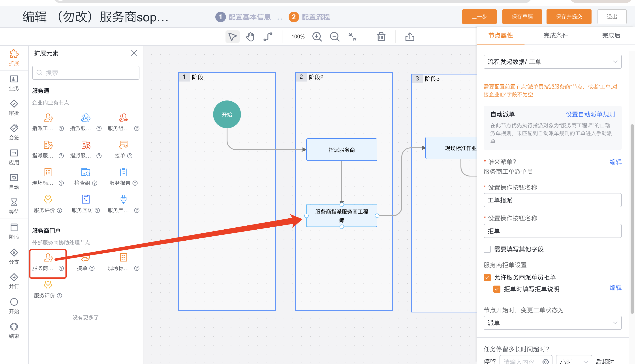This screenshot has width=635, height=364.
Task: Pick the 服务报告 node icon
Action: [123, 172]
